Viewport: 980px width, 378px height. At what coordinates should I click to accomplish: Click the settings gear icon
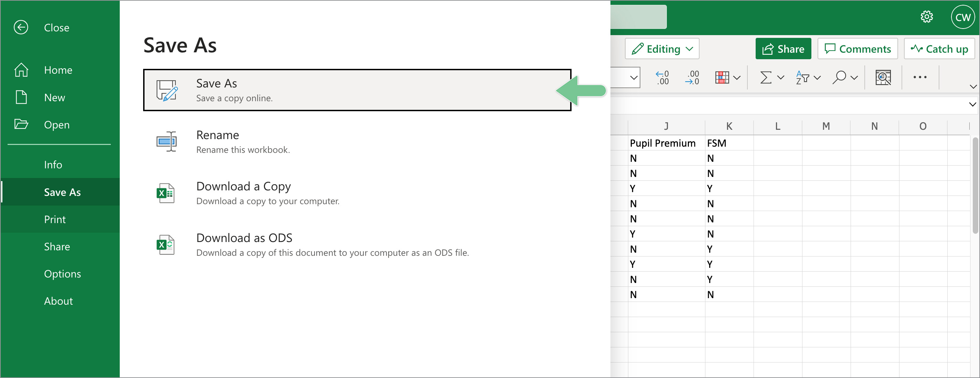pos(926,17)
